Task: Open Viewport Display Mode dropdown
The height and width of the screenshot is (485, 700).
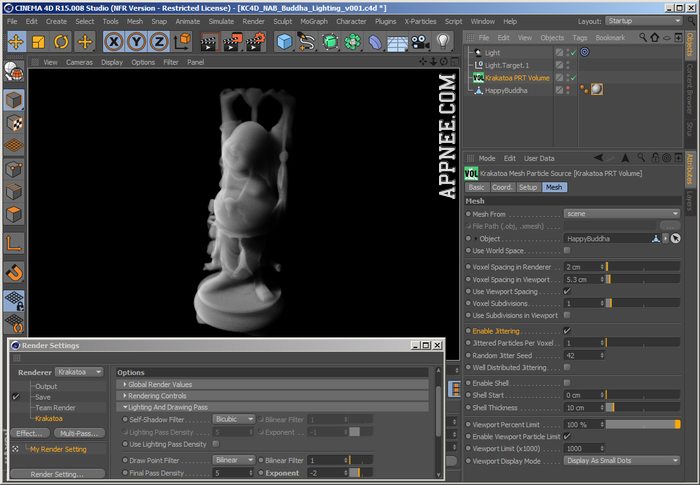Action: [x=621, y=460]
